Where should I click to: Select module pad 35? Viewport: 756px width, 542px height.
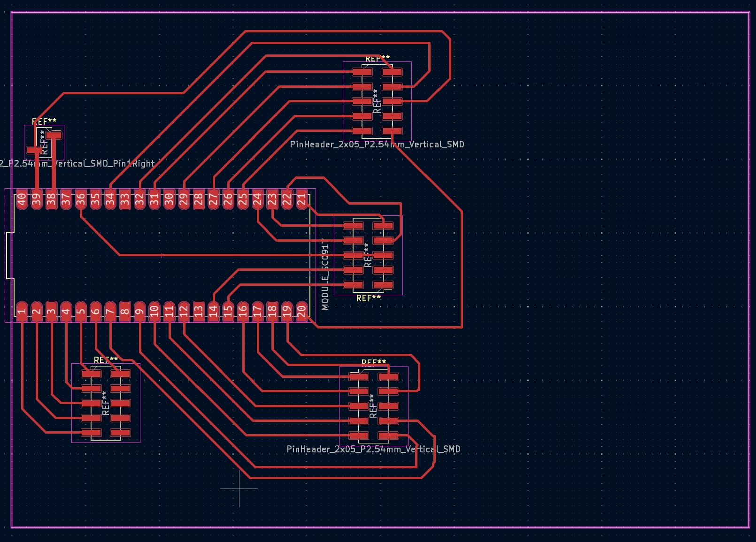pos(95,199)
